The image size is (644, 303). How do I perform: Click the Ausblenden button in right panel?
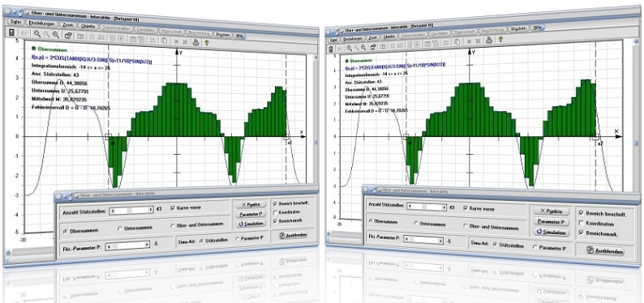click(606, 251)
